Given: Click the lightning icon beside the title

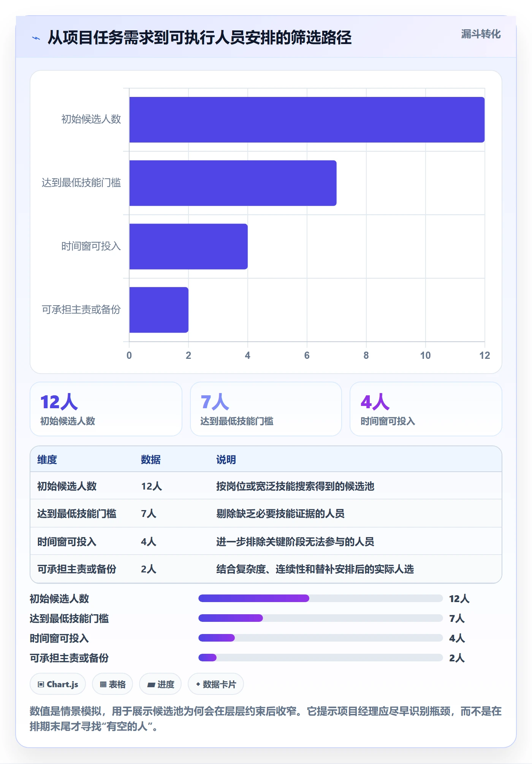Looking at the screenshot, I should (x=36, y=38).
